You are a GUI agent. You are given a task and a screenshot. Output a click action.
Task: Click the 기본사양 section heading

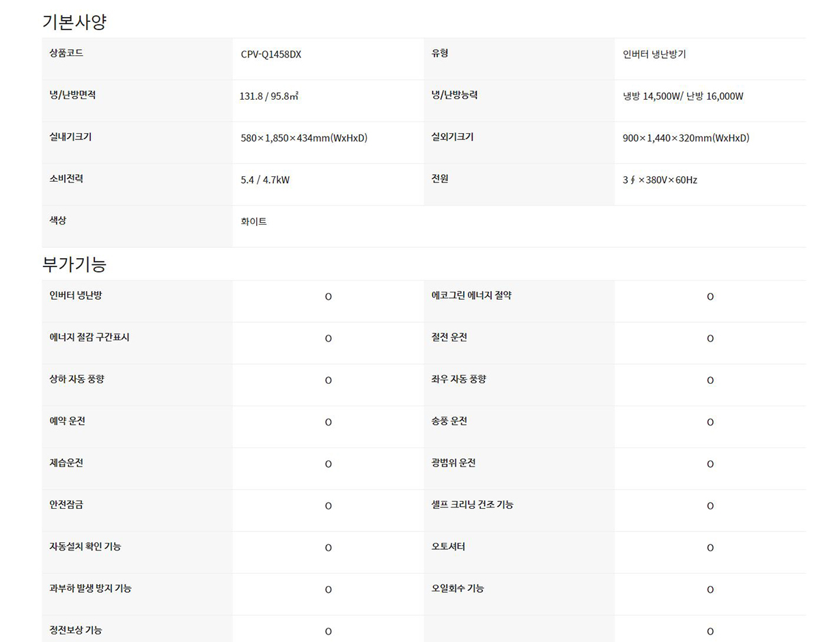point(74,22)
